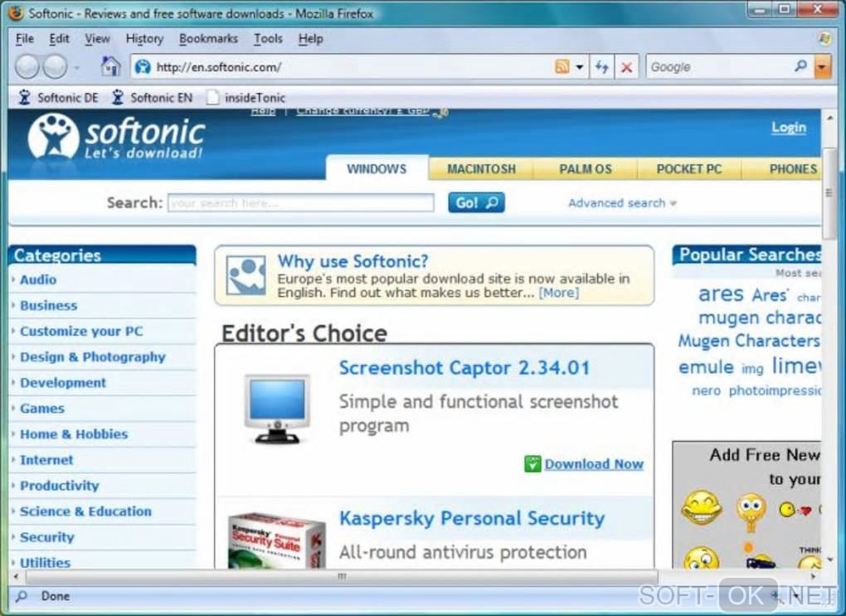The image size is (846, 616).
Task: Click the green download arrow icon
Action: pyautogui.click(x=532, y=464)
